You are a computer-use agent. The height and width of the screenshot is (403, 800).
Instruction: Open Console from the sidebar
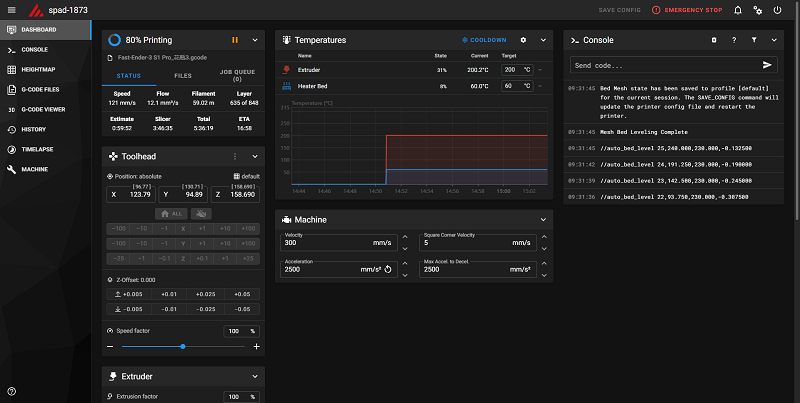45,49
